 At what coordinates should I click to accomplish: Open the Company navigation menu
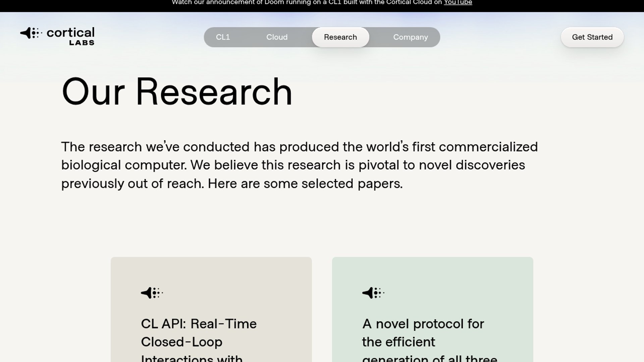410,37
